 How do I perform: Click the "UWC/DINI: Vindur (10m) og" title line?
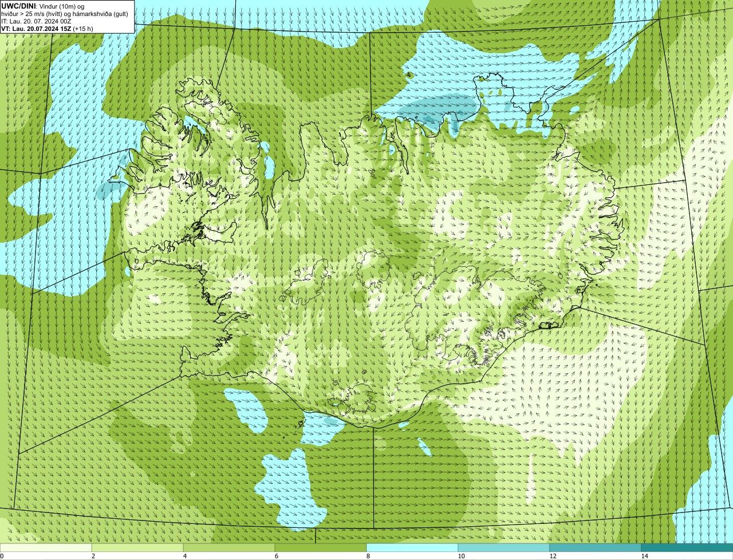pos(43,6)
